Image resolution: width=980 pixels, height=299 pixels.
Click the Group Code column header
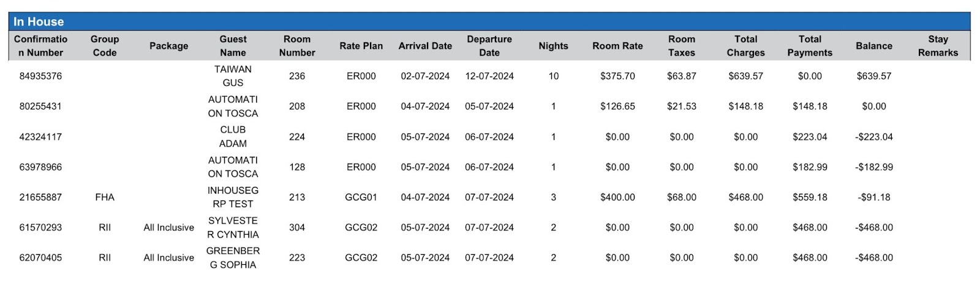(x=105, y=46)
